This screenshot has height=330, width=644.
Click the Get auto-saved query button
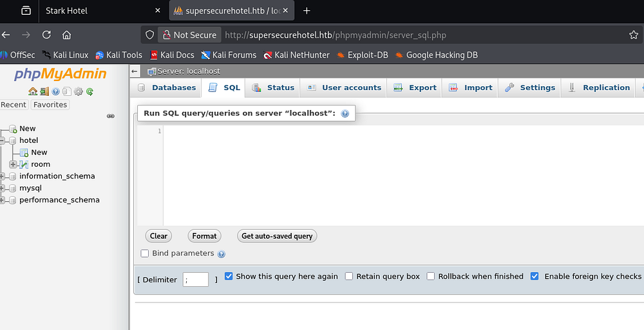tap(277, 236)
